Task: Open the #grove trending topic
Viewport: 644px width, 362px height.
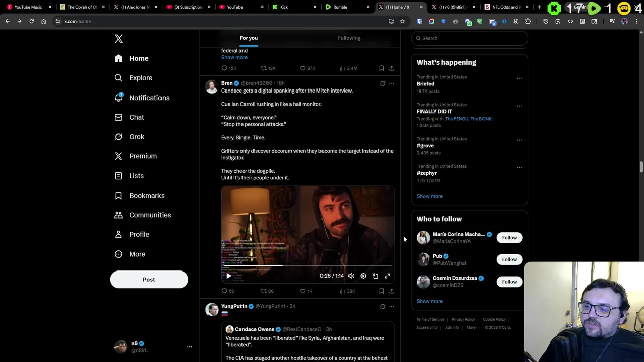Action: (425, 146)
